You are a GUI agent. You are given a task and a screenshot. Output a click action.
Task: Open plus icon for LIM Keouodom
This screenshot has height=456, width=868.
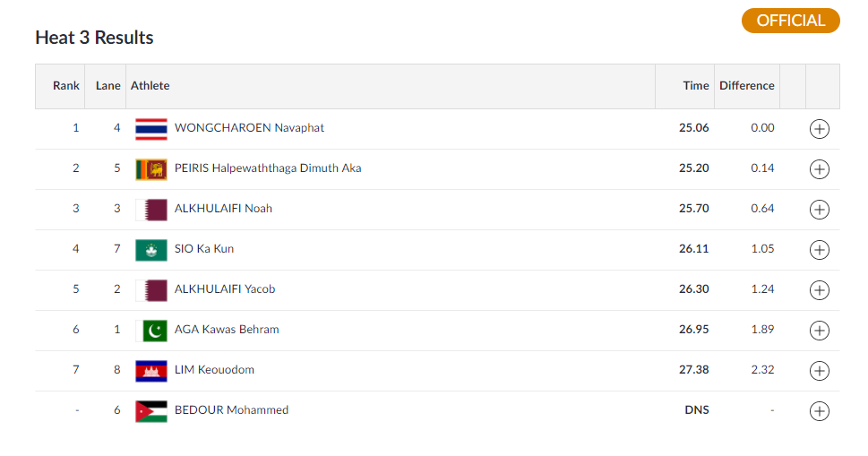820,371
